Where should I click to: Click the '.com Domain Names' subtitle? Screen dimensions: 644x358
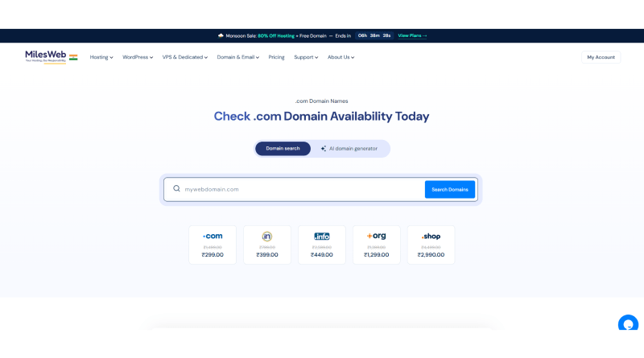pos(321,101)
